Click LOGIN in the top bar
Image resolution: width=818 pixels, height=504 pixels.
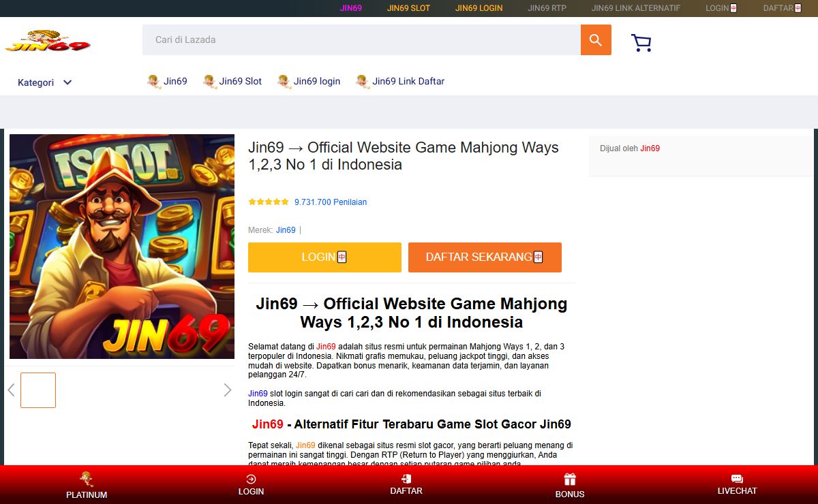click(x=721, y=8)
